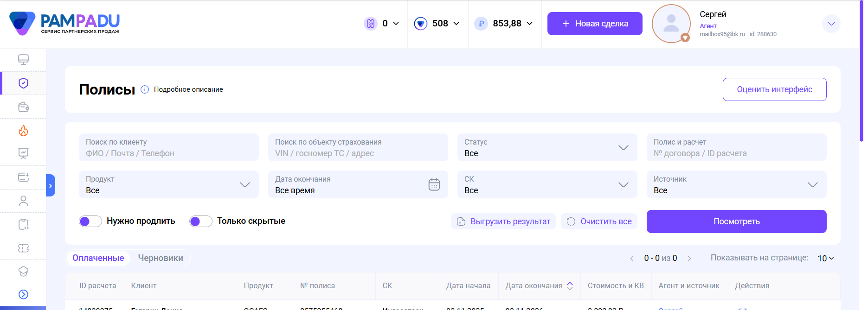Image resolution: width=868 pixels, height=310 pixels.
Task: Click the Действия column header
Action: click(752, 286)
